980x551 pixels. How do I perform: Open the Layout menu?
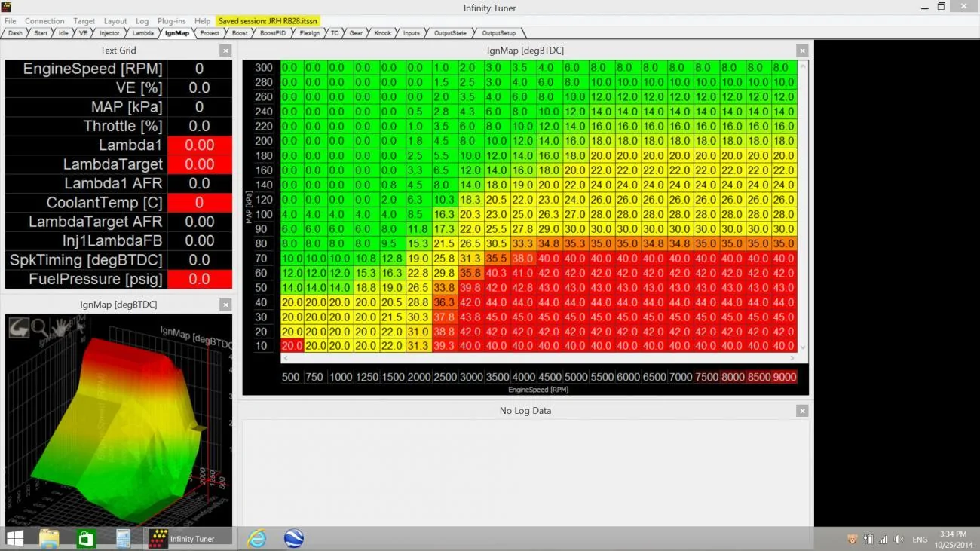115,21
